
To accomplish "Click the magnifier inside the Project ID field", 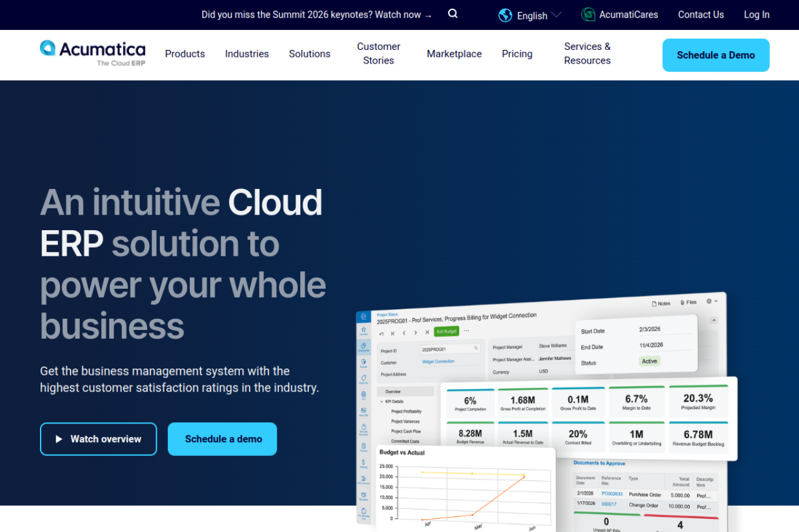I will pyautogui.click(x=476, y=348).
